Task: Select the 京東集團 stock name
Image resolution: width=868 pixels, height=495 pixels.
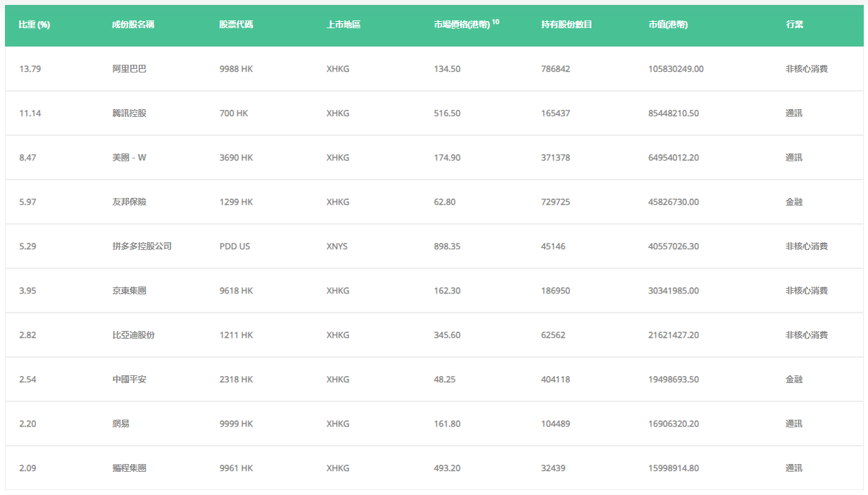Action: point(130,291)
